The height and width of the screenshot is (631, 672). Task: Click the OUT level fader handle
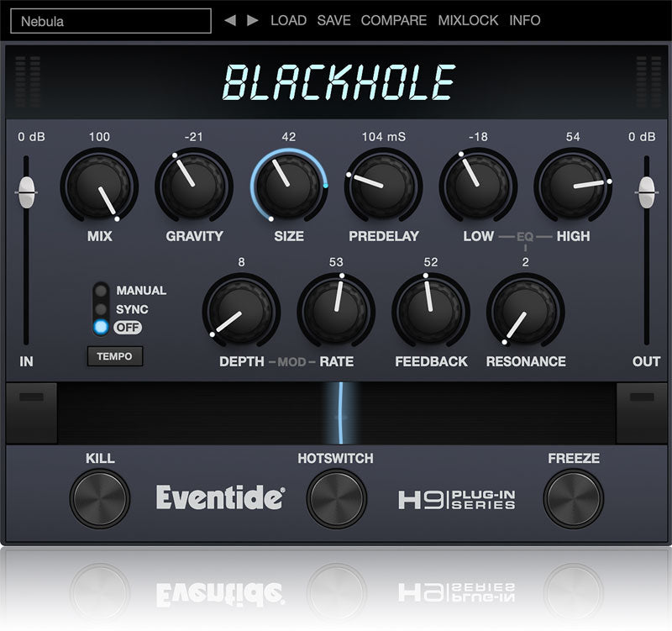pyautogui.click(x=646, y=192)
